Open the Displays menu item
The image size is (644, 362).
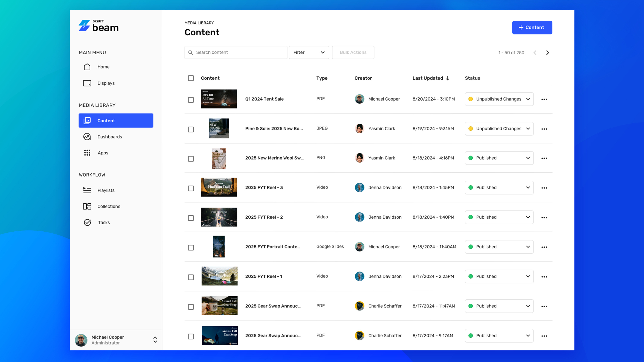(116, 83)
